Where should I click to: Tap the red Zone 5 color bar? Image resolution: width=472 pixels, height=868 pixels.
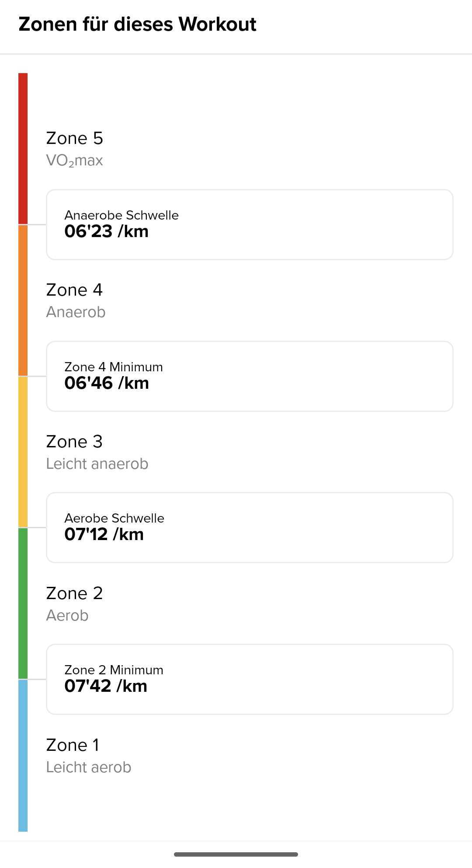pyautogui.click(x=23, y=149)
